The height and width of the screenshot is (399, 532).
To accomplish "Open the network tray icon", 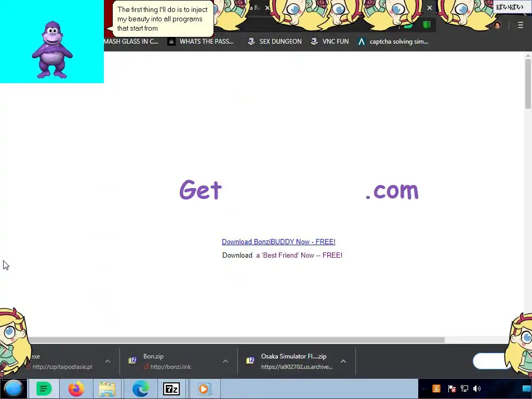I will pyautogui.click(x=464, y=389).
